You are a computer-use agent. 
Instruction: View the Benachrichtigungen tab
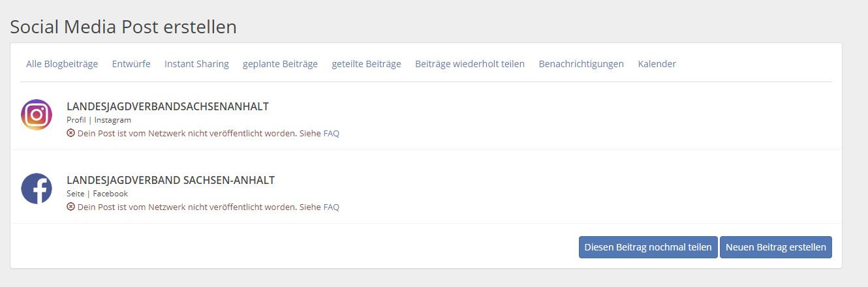(581, 64)
